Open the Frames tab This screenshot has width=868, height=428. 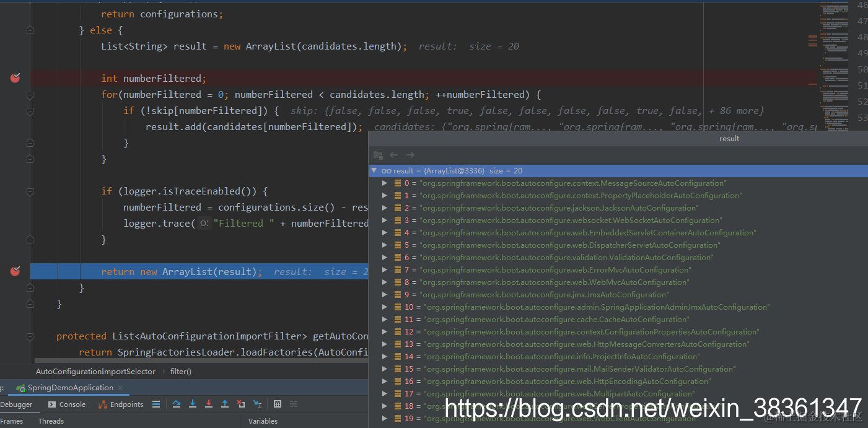tap(12, 421)
